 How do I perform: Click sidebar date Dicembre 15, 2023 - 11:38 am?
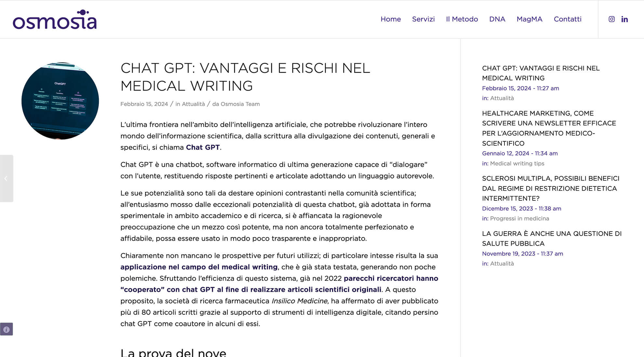[521, 209]
